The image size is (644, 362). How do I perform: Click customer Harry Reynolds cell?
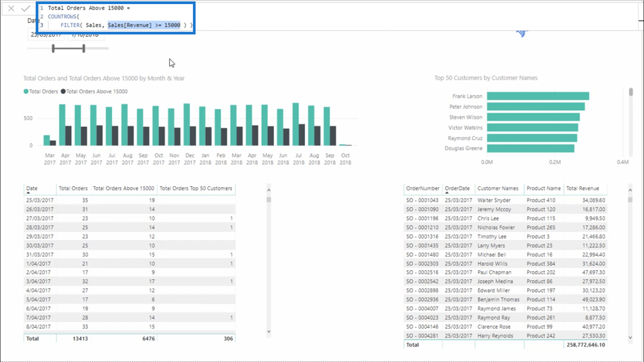pyautogui.click(x=495, y=336)
